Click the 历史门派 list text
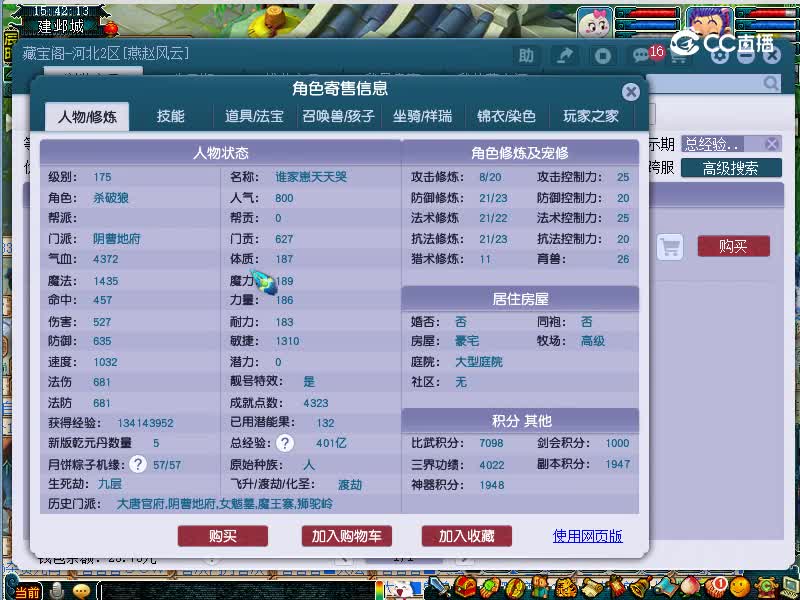The image size is (800, 600). (x=224, y=504)
